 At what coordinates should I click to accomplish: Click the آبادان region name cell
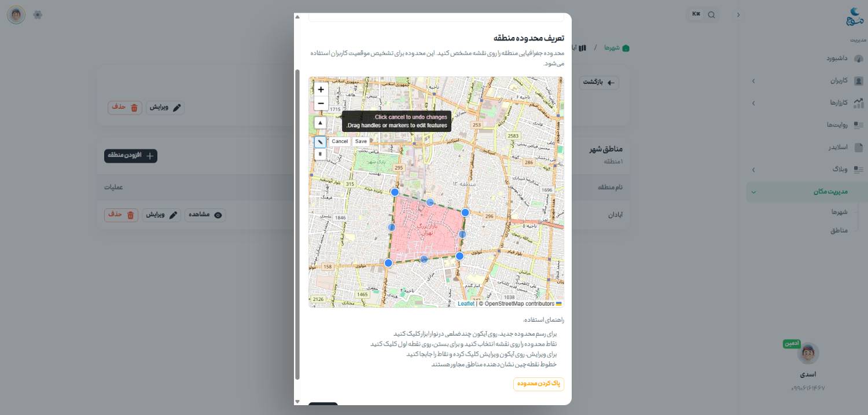coord(615,215)
